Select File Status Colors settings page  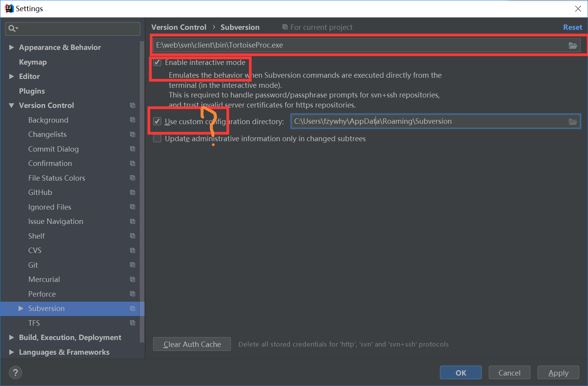[57, 178]
